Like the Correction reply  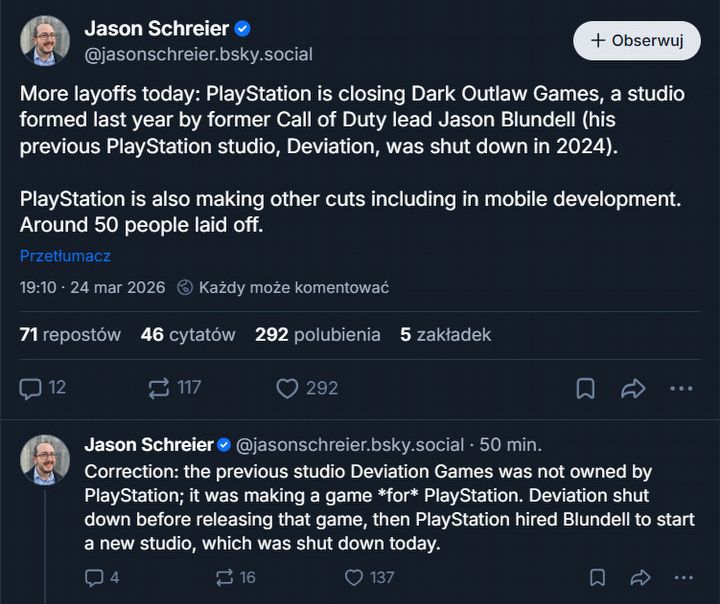pyautogui.click(x=354, y=577)
